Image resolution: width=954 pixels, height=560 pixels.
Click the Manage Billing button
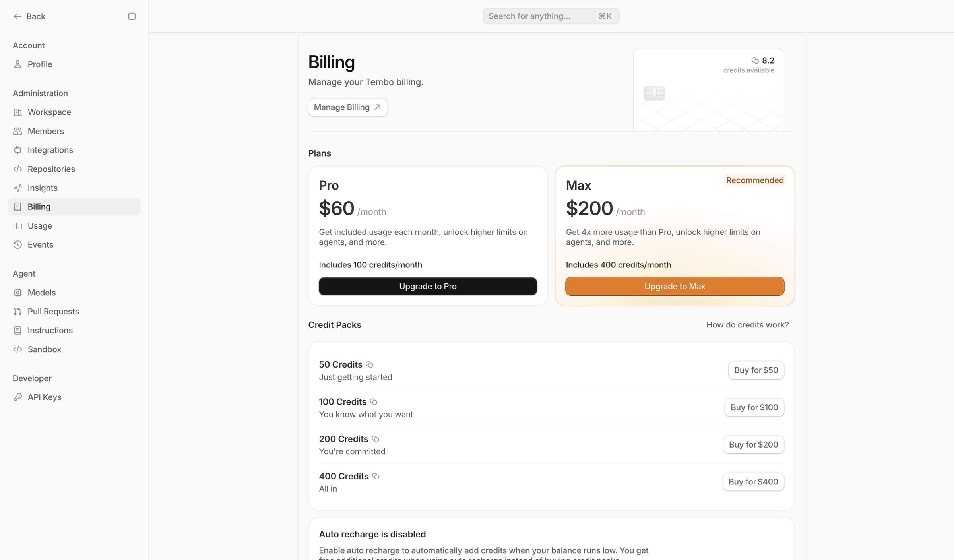click(347, 107)
